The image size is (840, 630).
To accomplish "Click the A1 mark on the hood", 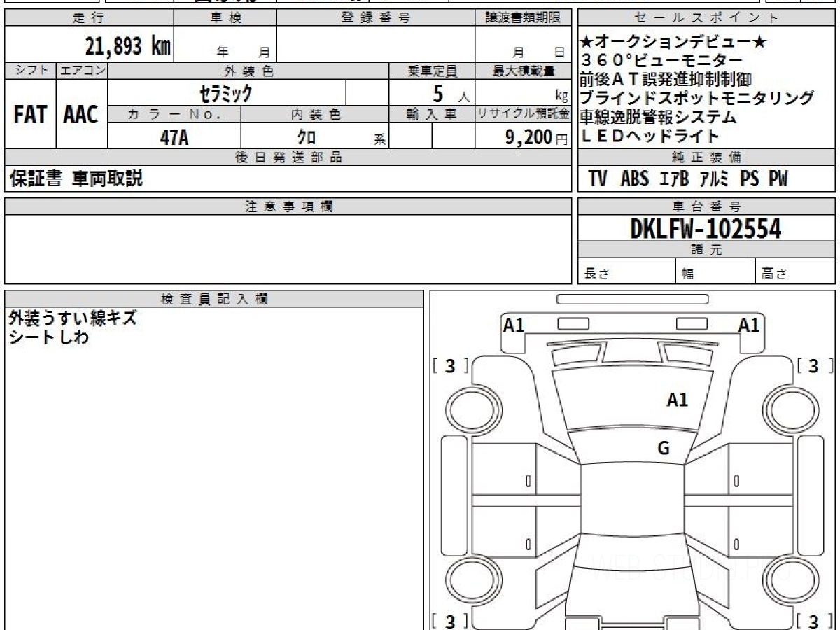I will click(x=677, y=400).
